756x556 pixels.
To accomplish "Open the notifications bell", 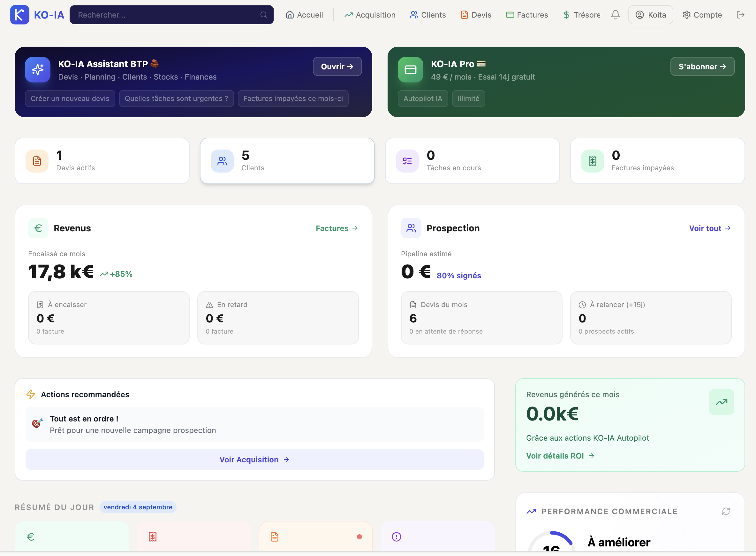I will [616, 15].
